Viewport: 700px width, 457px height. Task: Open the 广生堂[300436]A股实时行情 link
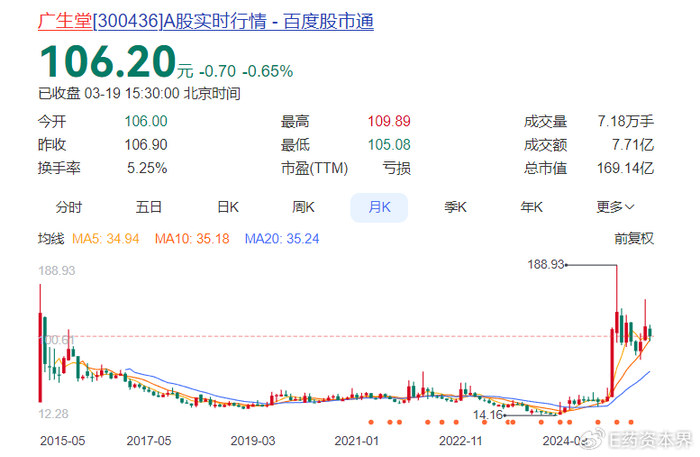206,21
